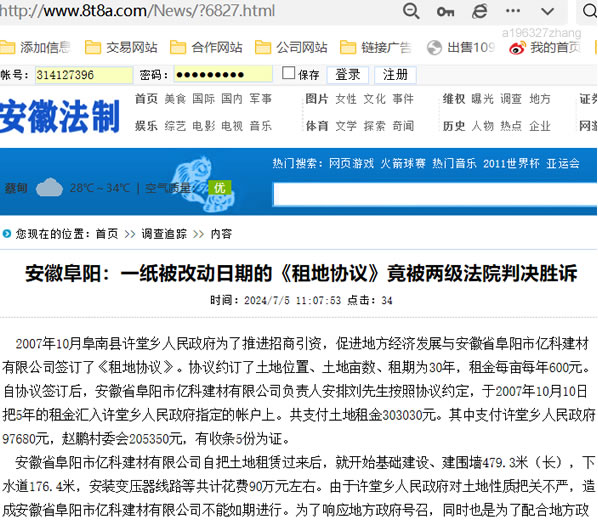The width and height of the screenshot is (598, 520).
Task: Open the 图片 navigation link
Action: pos(317,99)
